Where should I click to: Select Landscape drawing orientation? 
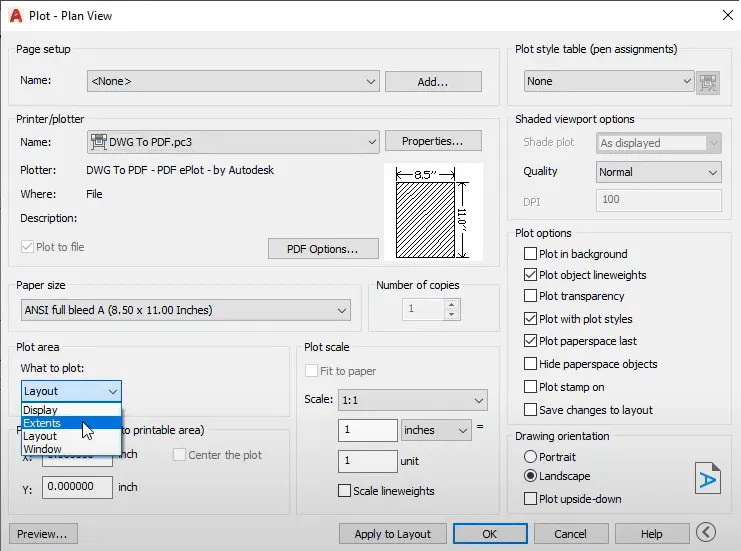(x=530, y=476)
